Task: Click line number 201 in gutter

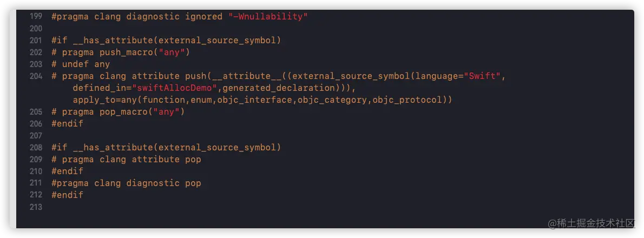Action: coord(36,40)
